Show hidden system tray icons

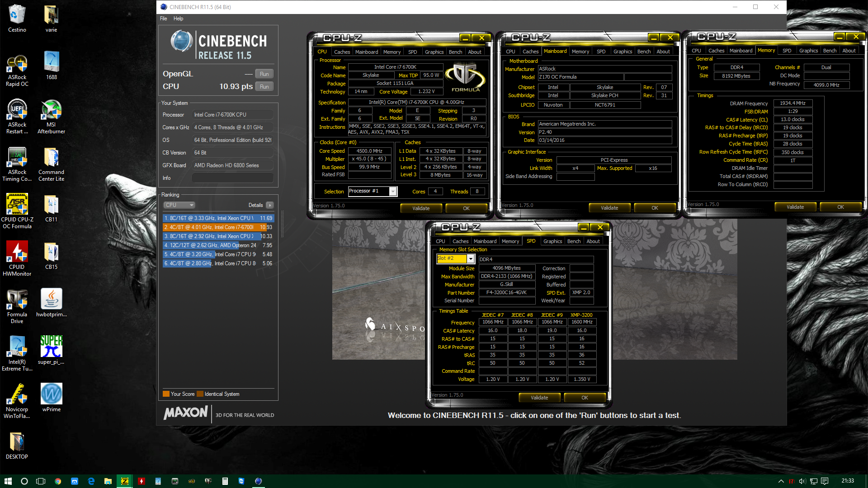pos(781,481)
